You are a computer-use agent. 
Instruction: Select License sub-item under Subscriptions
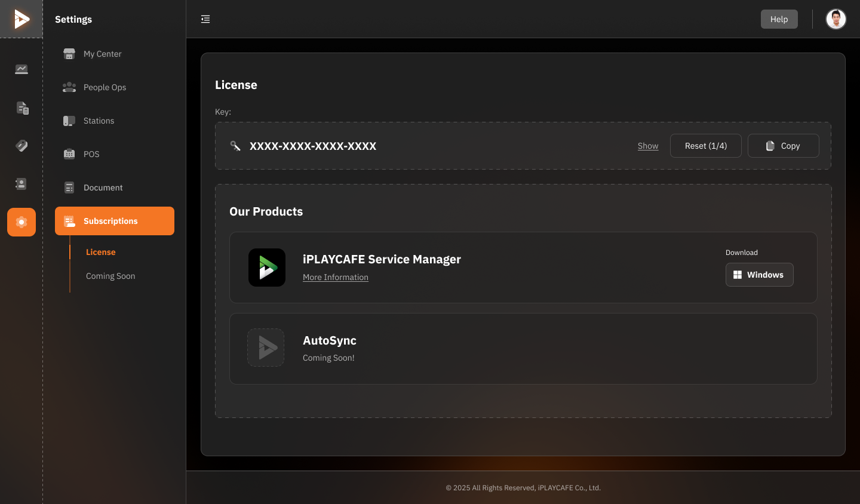tap(101, 252)
